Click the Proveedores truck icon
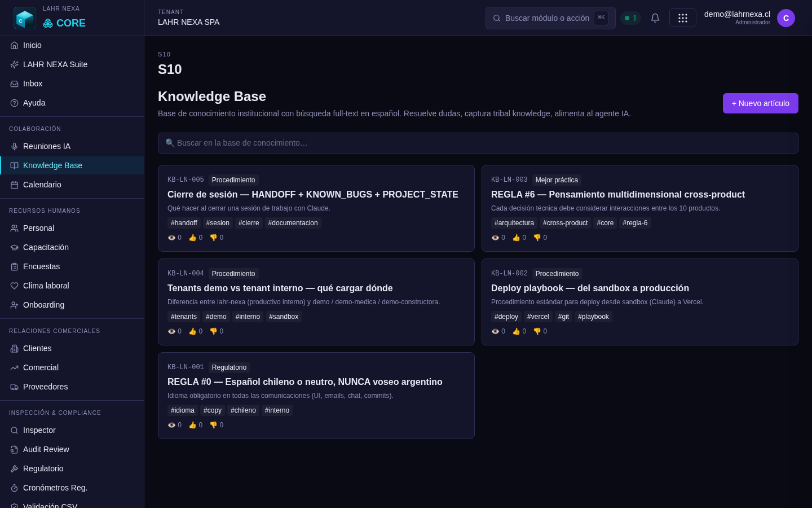The width and height of the screenshot is (812, 508). 14,387
